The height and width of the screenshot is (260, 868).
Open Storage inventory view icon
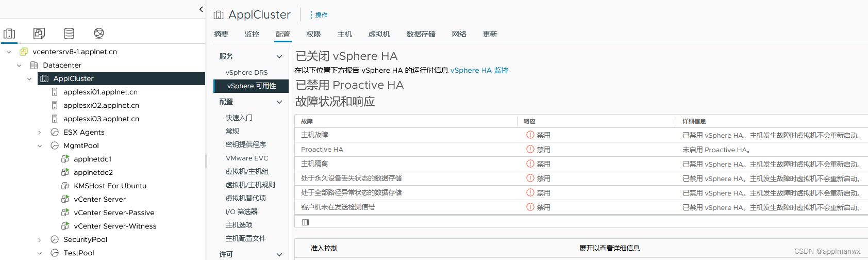(x=69, y=34)
